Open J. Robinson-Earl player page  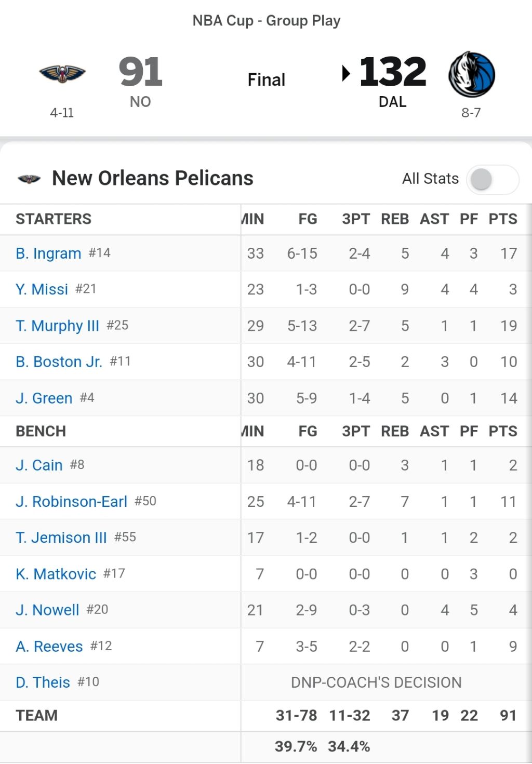point(71,502)
